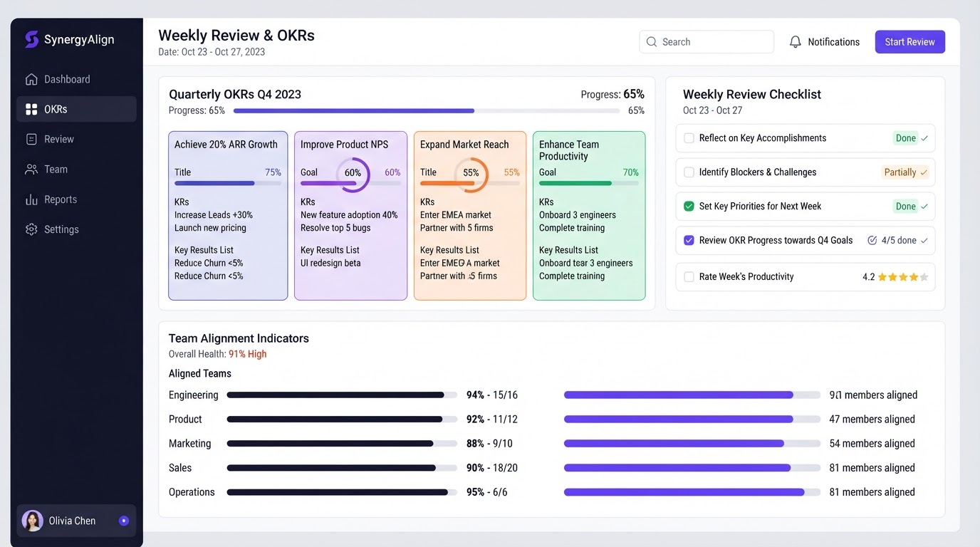980x547 pixels.
Task: Click the Notifications bell icon
Action: (796, 42)
